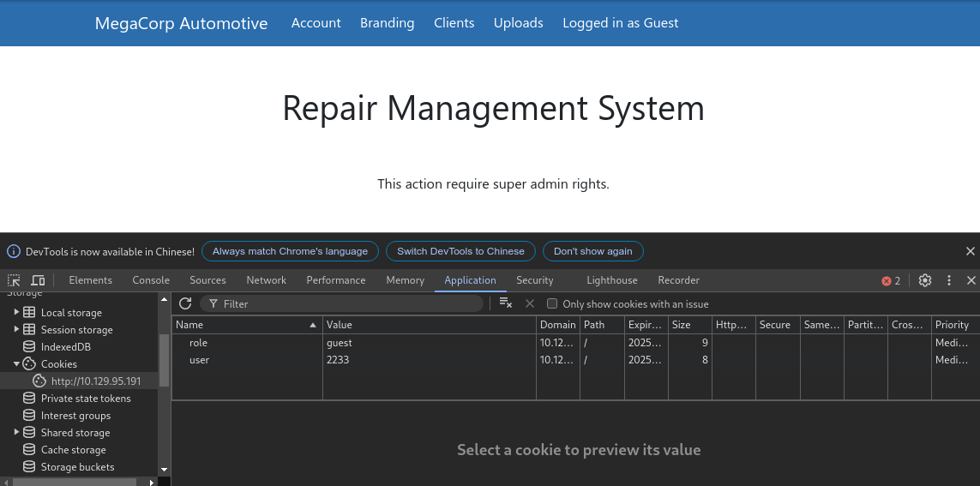Refresh the cookies list
Screen dimensions: 980x486
pos(185,303)
